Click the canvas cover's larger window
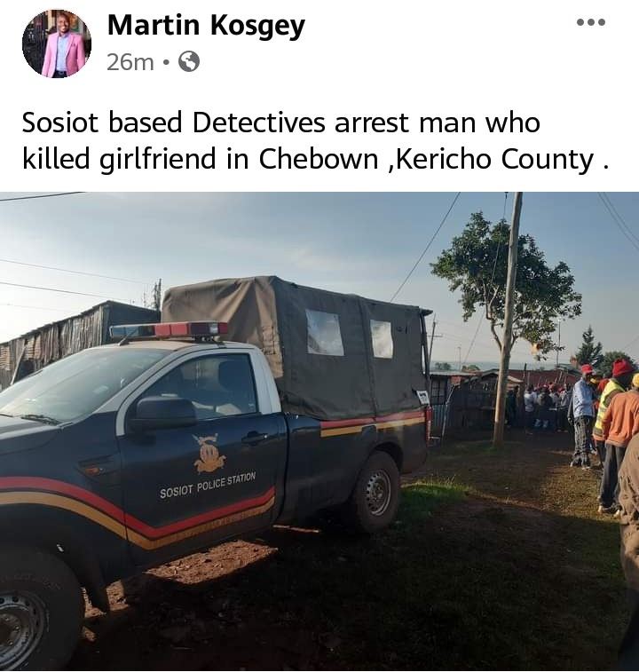This screenshot has height=672, width=639. [325, 333]
